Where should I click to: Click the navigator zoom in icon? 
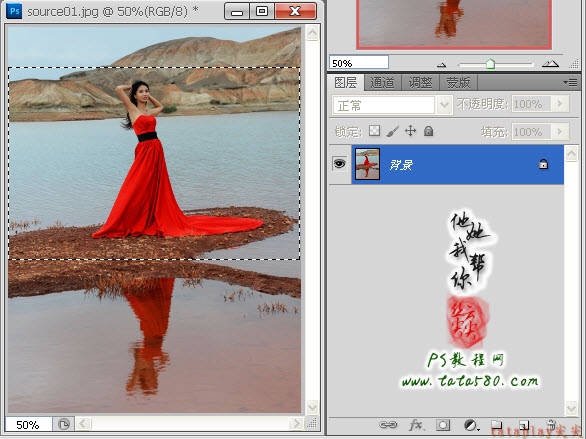[550, 64]
